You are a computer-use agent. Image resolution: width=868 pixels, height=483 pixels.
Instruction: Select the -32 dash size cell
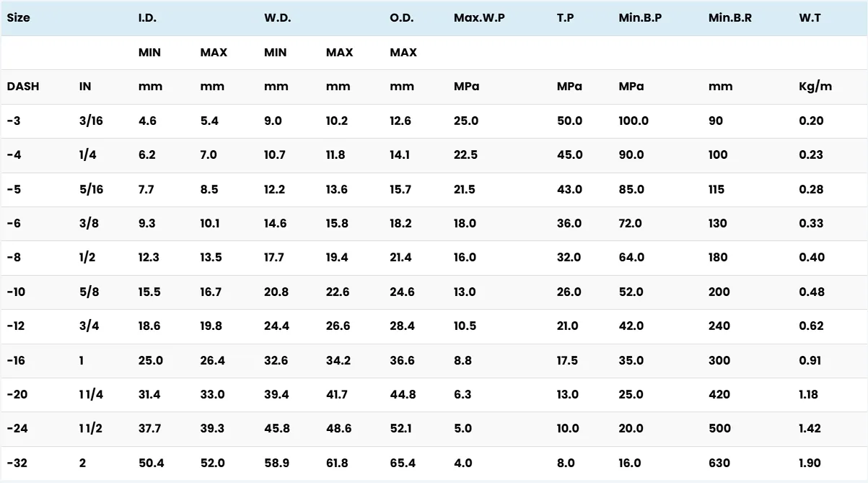pyautogui.click(x=17, y=463)
